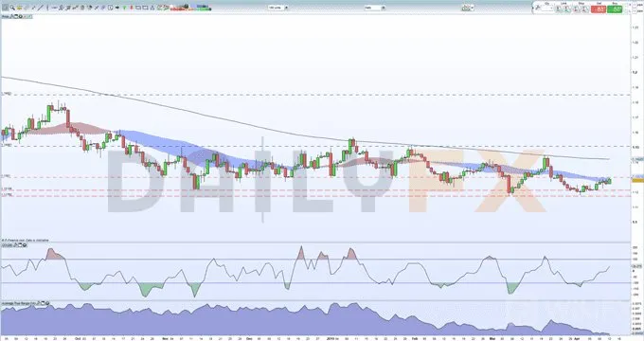Close the Average True Range panel

pyautogui.click(x=47, y=303)
